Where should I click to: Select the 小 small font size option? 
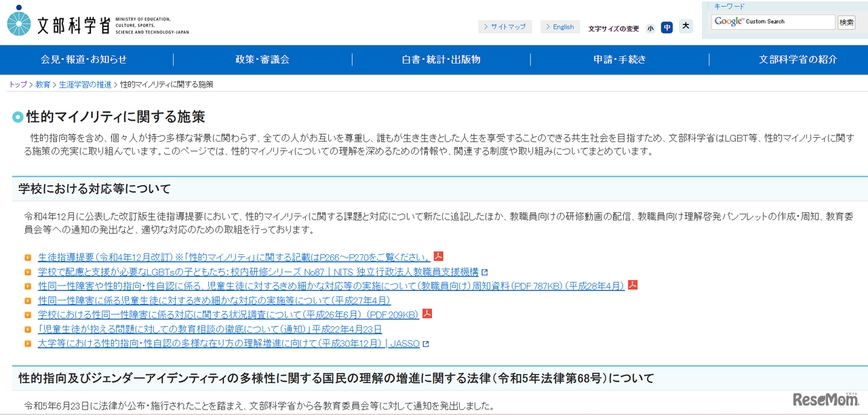[650, 26]
